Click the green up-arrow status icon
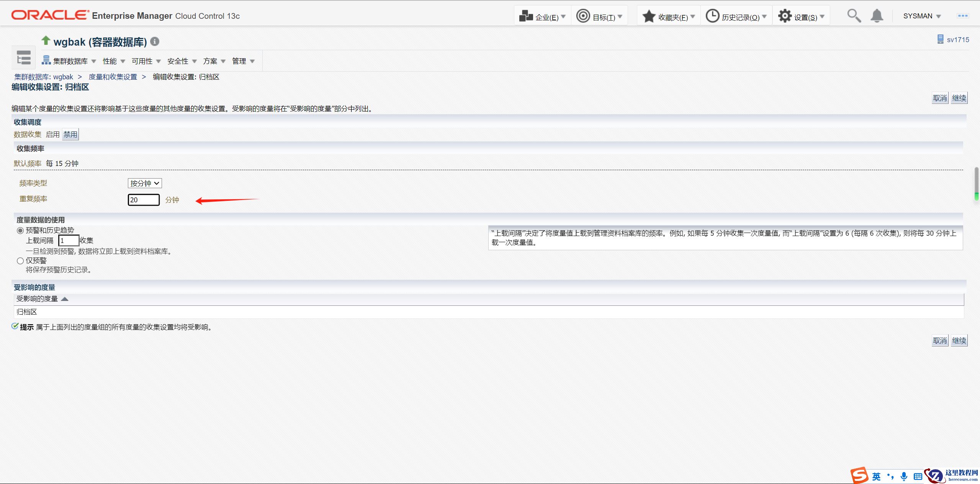Image resolution: width=980 pixels, height=484 pixels. click(x=46, y=40)
